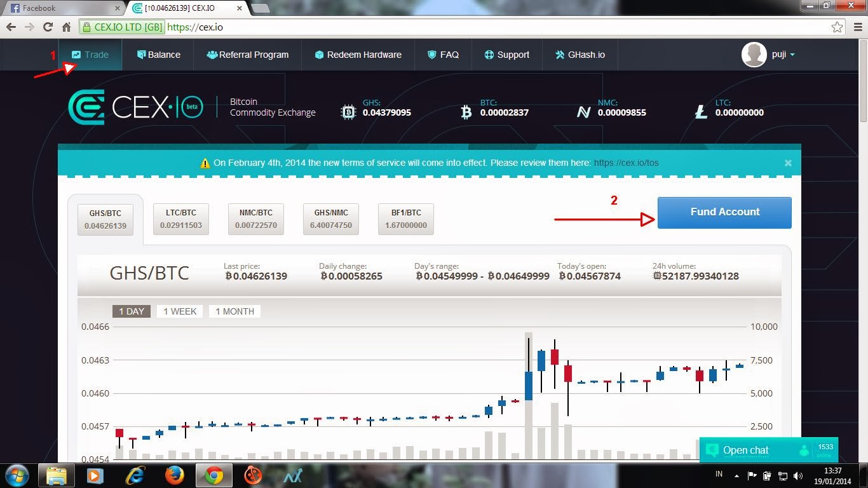Open Redeem Hardware page

click(358, 55)
